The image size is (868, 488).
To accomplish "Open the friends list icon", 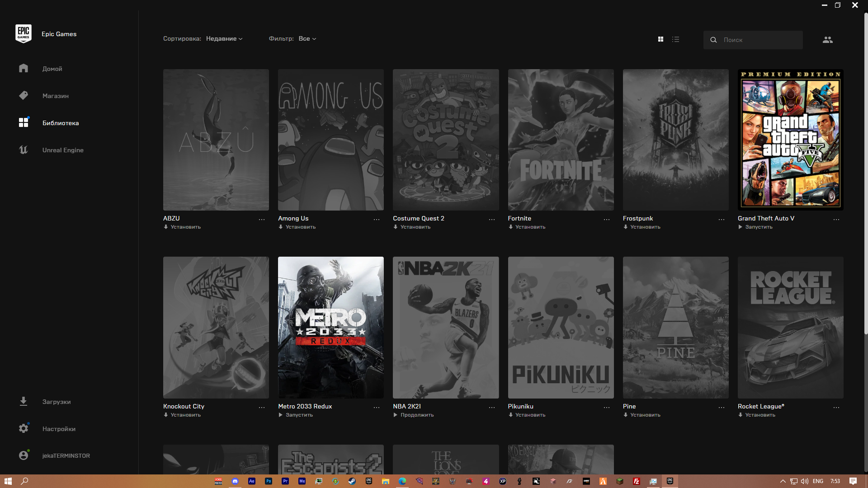I will [827, 40].
